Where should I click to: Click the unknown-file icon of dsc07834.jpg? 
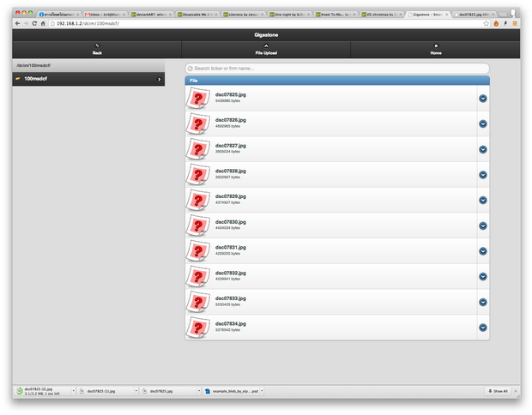[198, 328]
